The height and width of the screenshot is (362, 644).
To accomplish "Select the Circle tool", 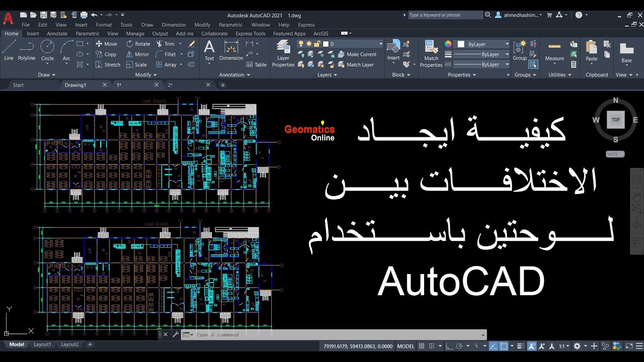I will (47, 50).
